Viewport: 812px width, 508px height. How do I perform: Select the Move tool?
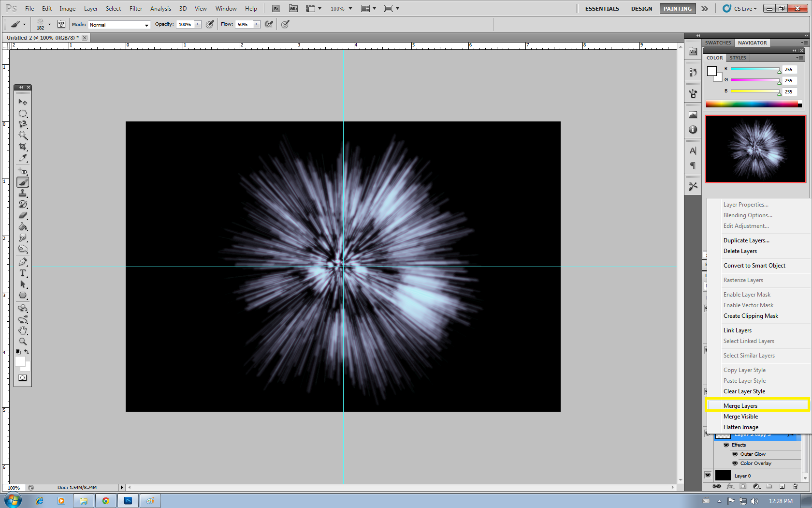coord(23,102)
